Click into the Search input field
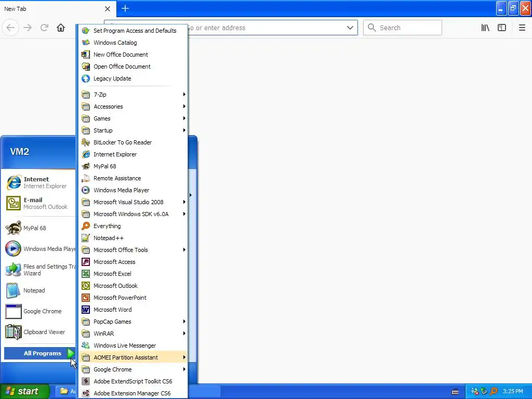 tap(403, 28)
